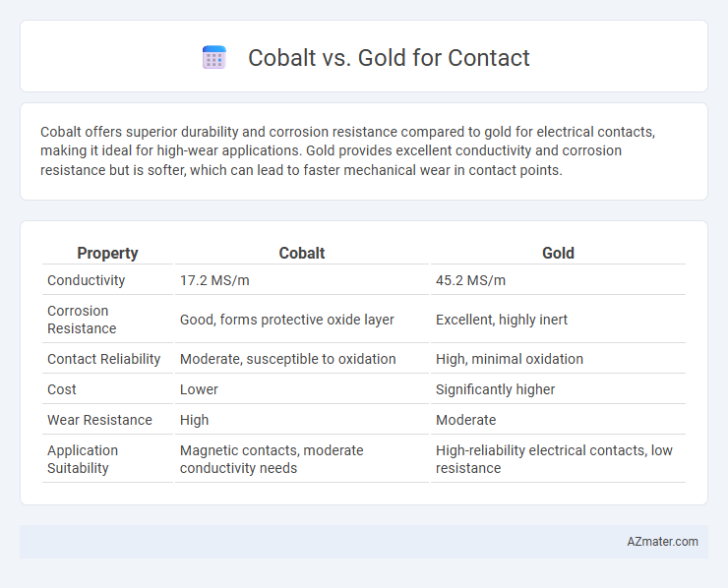Screen dimensions: 728x588
Task: Click the '45.2 MS/m' cell
Action: (x=558, y=280)
